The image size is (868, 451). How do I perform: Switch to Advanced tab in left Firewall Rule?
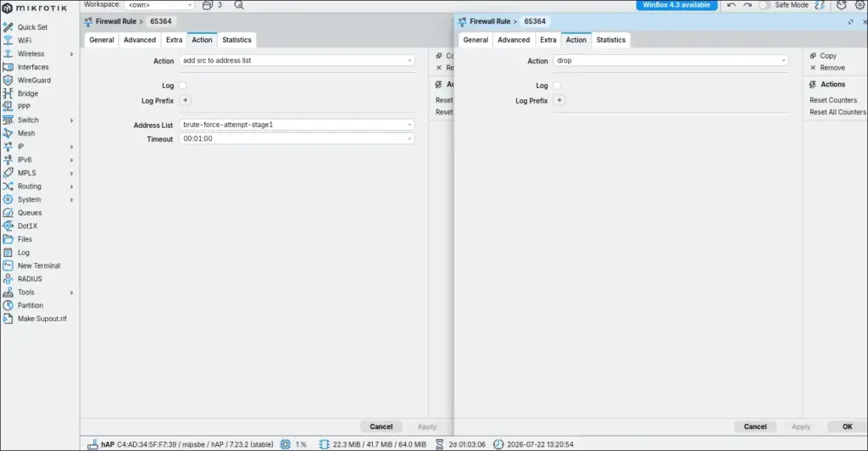coord(140,40)
